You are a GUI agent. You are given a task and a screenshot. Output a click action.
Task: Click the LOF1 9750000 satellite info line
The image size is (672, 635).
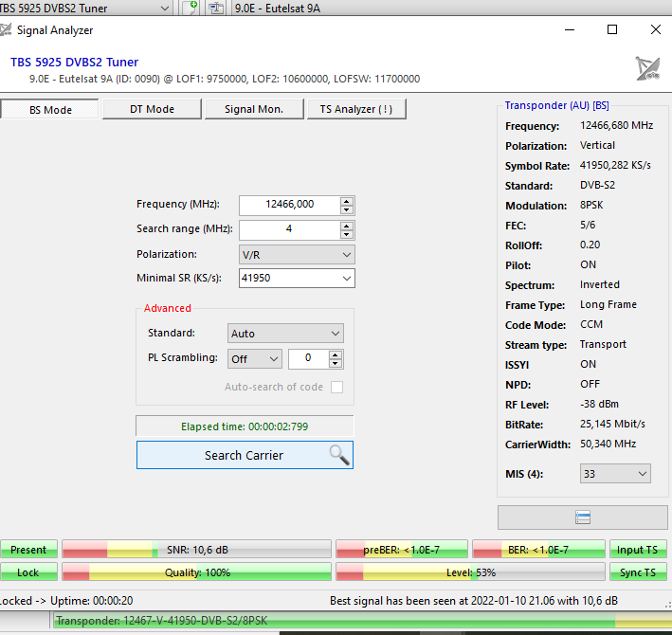pos(225,79)
